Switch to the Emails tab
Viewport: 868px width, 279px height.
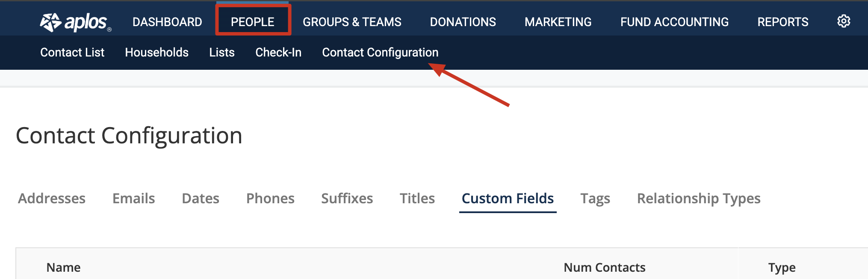point(133,198)
